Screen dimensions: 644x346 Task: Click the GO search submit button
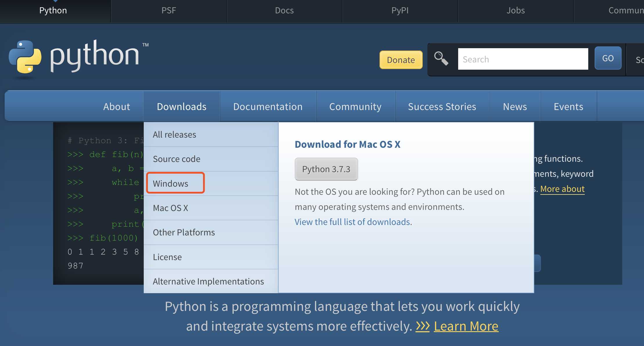click(607, 59)
